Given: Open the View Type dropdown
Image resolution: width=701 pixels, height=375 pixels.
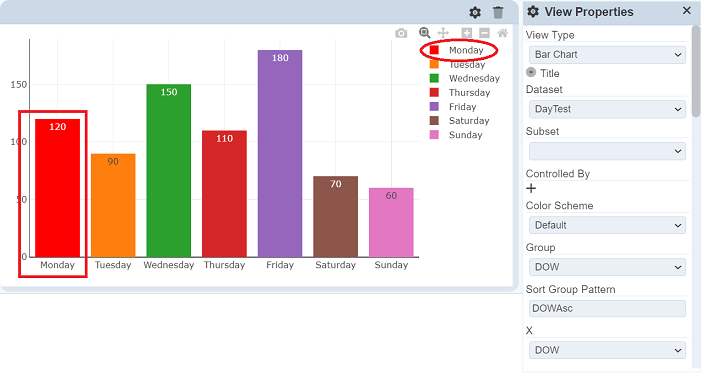Looking at the screenshot, I should coord(607,55).
